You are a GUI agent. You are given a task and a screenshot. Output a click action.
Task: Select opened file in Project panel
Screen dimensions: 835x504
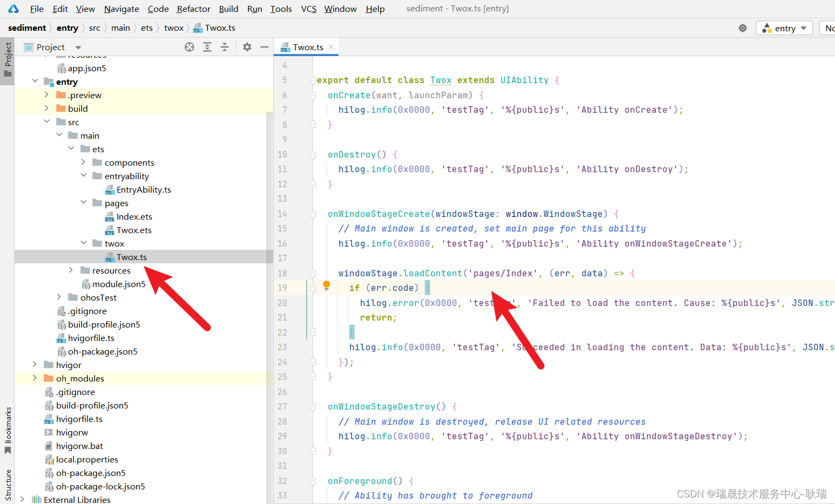[x=189, y=47]
